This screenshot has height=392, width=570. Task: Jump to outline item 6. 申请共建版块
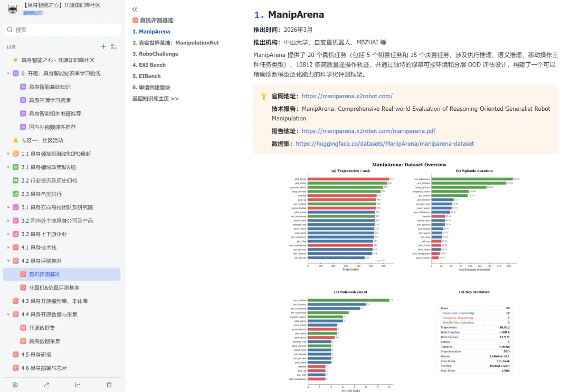(151, 88)
